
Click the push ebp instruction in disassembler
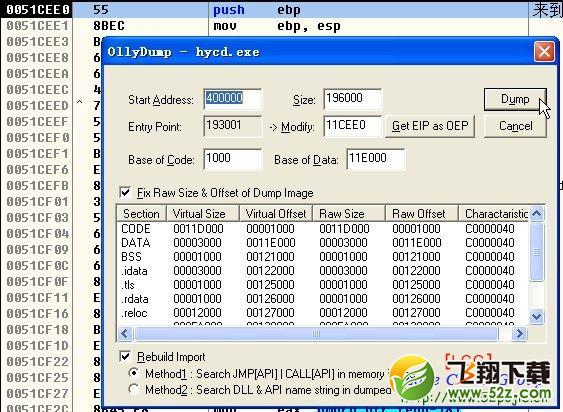257,10
